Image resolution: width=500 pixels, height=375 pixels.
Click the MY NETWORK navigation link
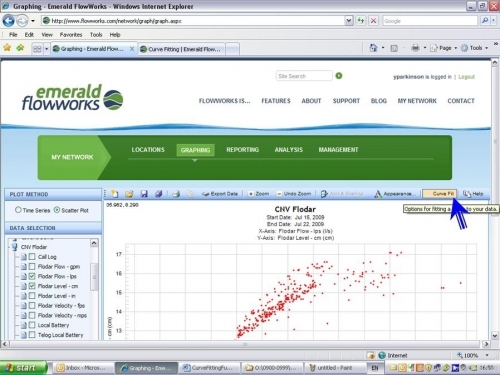click(x=417, y=101)
